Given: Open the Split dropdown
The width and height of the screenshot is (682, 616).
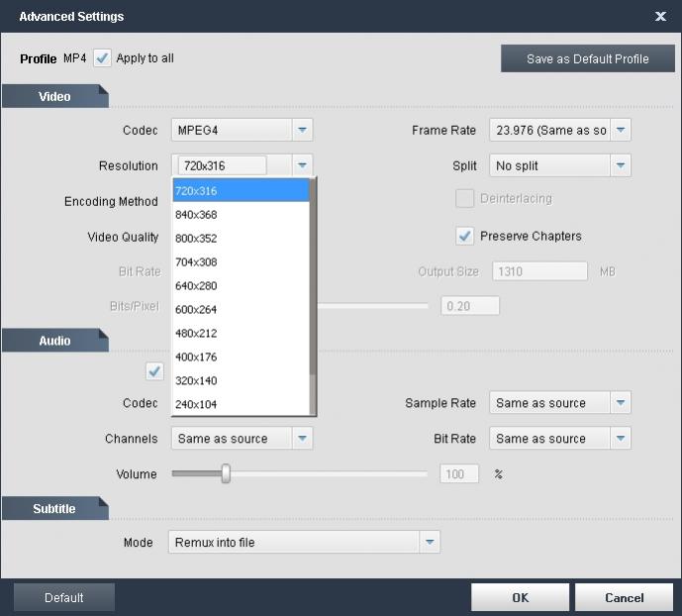Looking at the screenshot, I should [x=560, y=165].
